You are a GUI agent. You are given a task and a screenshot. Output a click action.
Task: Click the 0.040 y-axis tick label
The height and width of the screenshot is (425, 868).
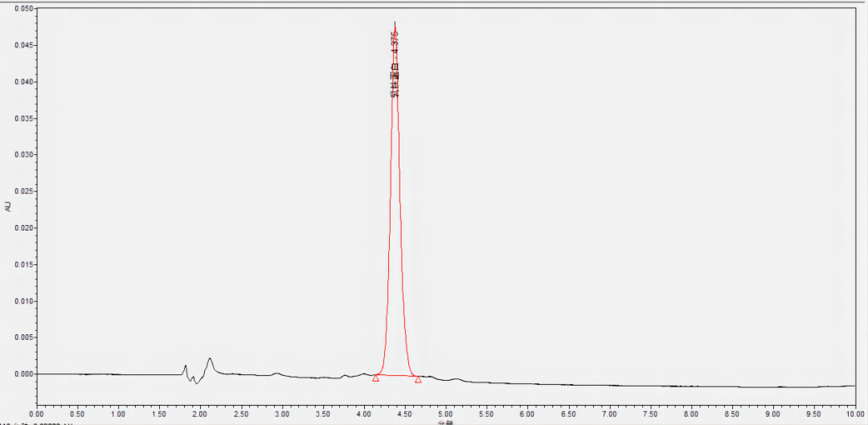point(25,82)
